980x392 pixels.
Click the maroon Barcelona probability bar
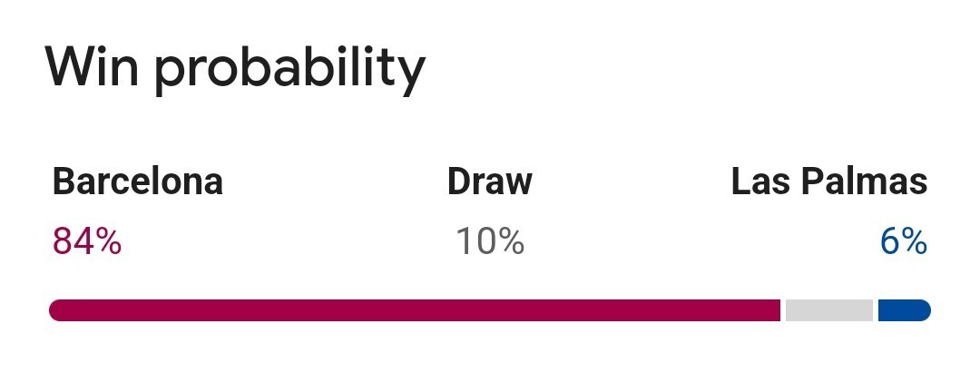415,310
